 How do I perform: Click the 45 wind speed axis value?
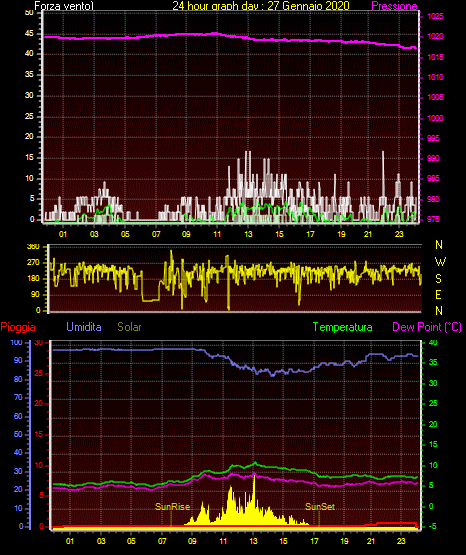click(29, 34)
